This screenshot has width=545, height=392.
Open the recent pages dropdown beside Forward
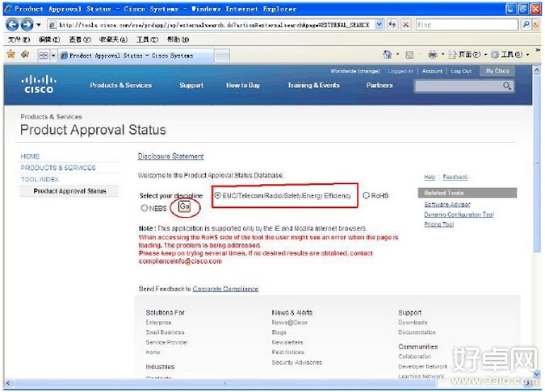coord(38,25)
